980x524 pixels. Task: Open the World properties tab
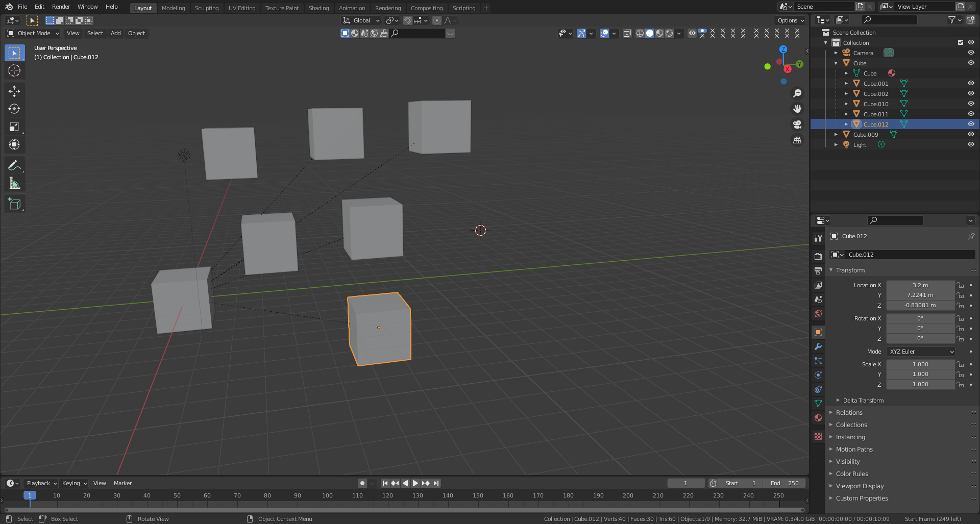pyautogui.click(x=818, y=314)
